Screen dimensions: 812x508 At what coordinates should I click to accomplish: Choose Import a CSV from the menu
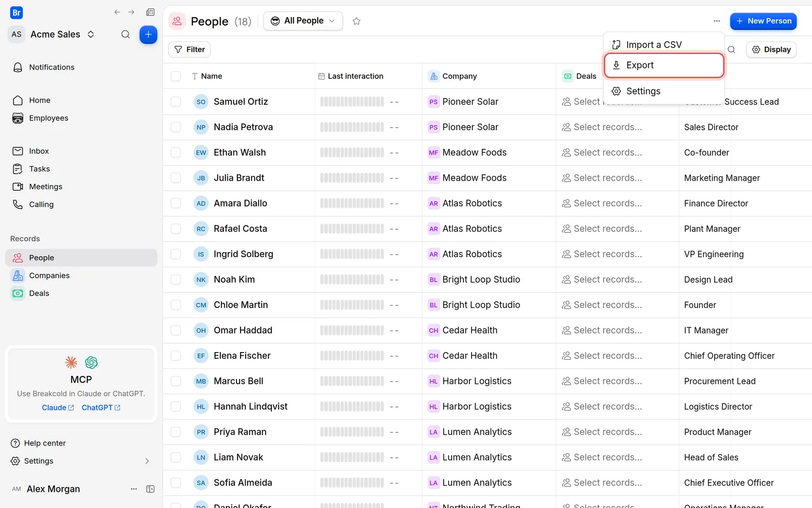pyautogui.click(x=664, y=45)
